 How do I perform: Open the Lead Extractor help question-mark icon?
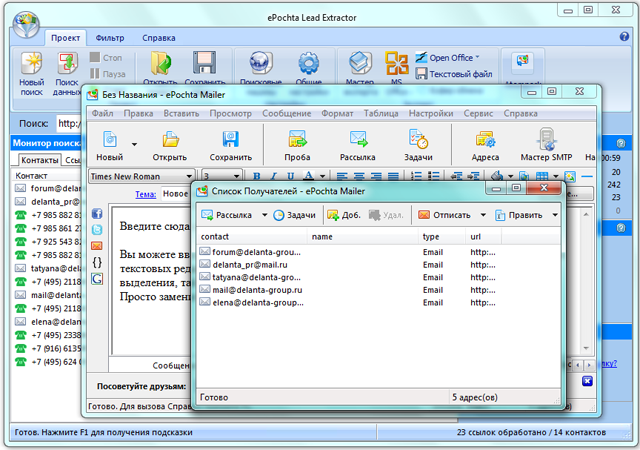click(624, 37)
